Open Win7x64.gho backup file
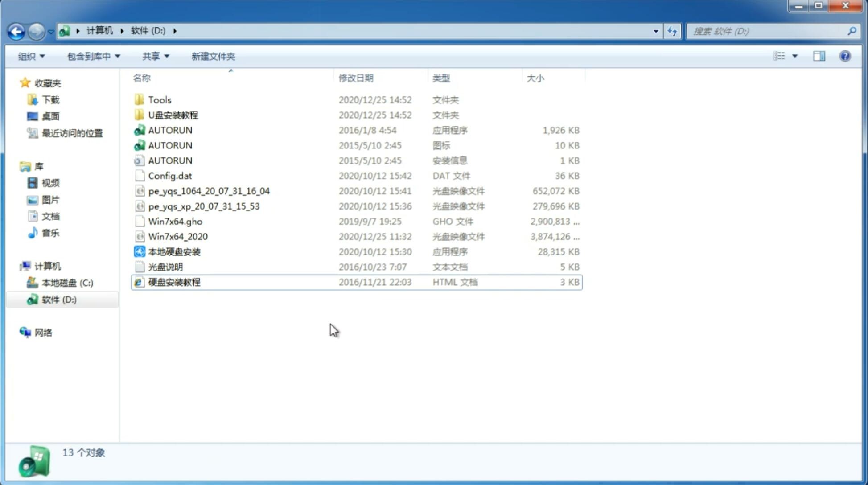This screenshot has height=485, width=868. tap(175, 221)
